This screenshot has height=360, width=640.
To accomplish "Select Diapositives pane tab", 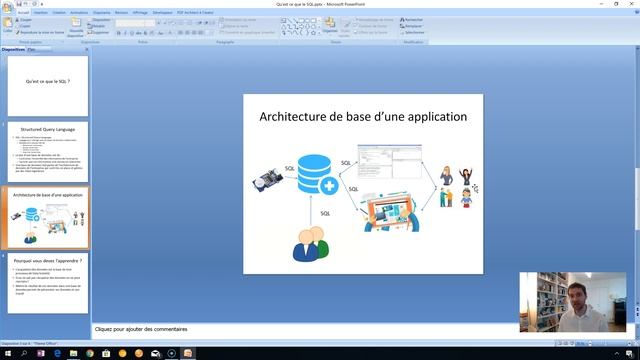I will pos(13,49).
